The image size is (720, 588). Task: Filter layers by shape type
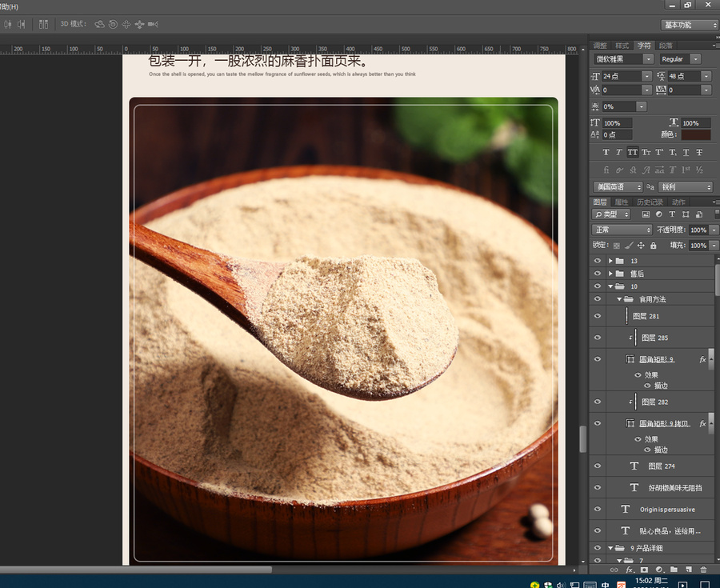click(686, 214)
